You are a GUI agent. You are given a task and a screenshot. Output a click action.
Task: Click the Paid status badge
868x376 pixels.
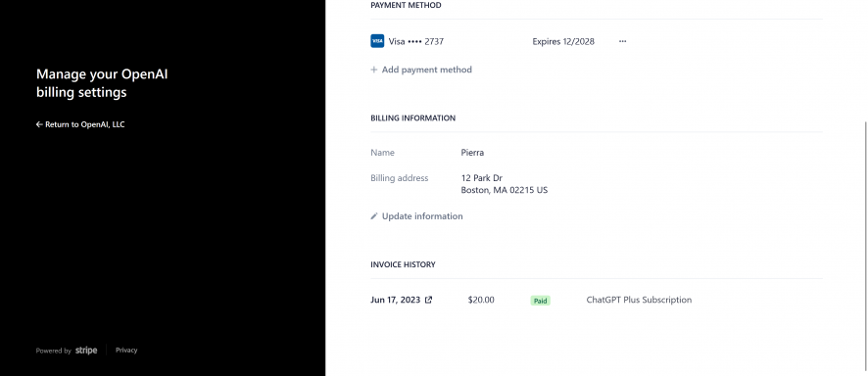tap(540, 301)
